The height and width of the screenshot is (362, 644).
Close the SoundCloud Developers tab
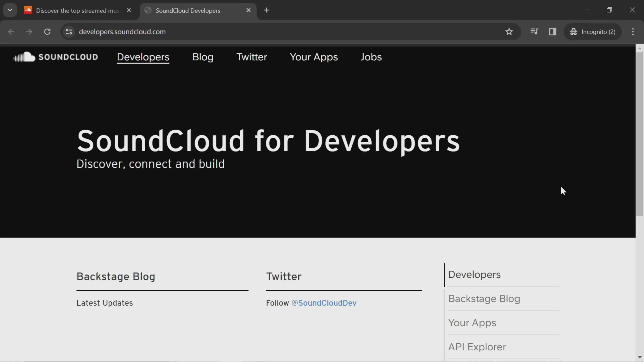(249, 10)
